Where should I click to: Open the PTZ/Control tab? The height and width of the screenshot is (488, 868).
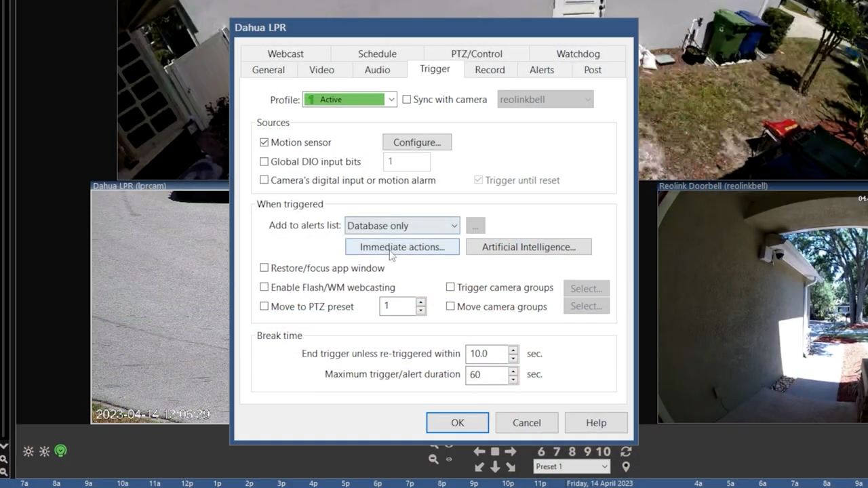pyautogui.click(x=477, y=54)
